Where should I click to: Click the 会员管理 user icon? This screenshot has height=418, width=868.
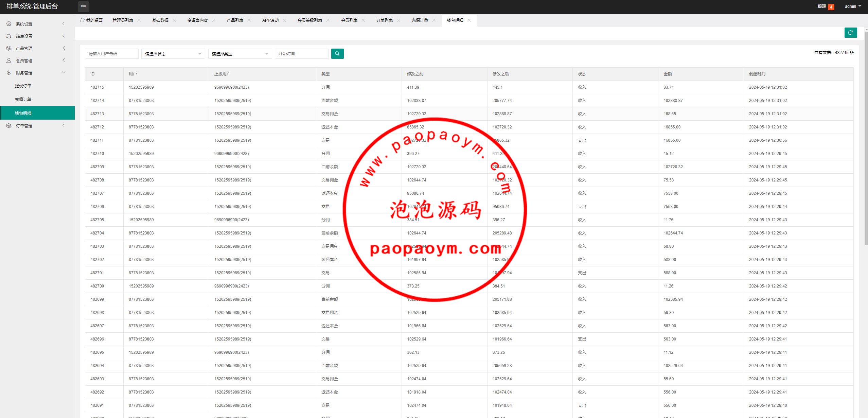pyautogui.click(x=9, y=60)
